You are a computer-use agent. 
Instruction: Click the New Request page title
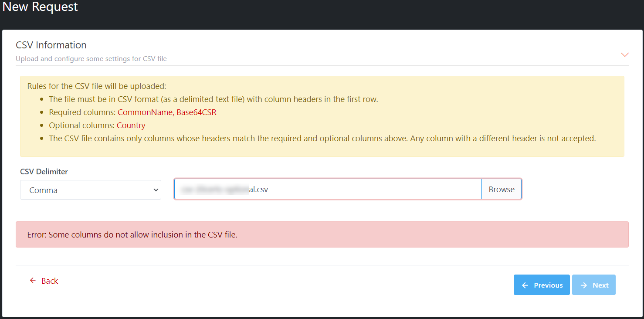click(40, 7)
